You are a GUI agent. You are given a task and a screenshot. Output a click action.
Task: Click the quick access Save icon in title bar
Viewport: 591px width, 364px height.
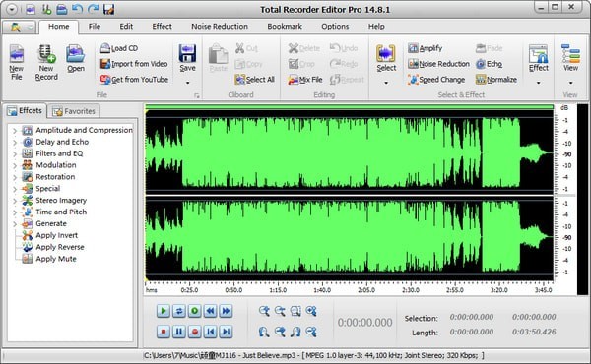tap(108, 9)
